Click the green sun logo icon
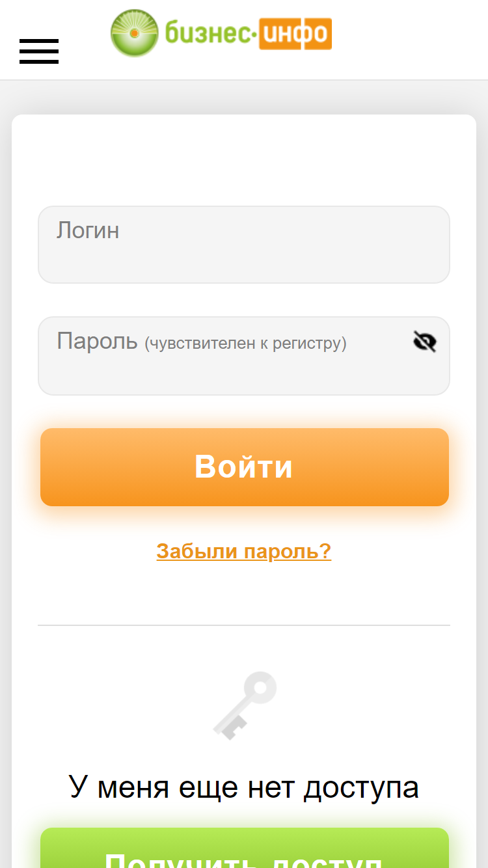 135,33
